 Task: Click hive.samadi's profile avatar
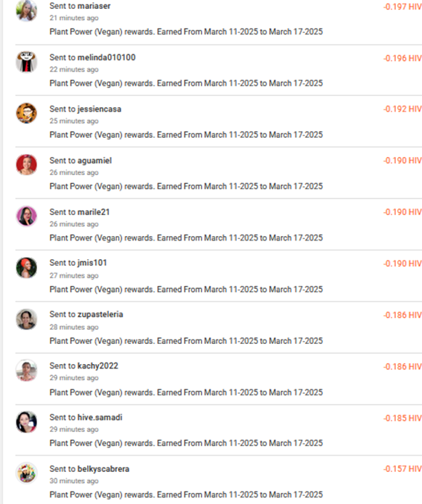(26, 421)
